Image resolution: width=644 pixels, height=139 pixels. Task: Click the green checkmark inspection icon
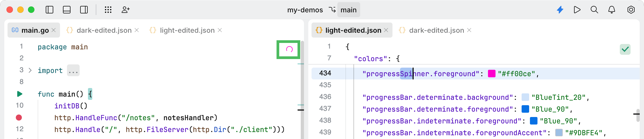coord(625,49)
